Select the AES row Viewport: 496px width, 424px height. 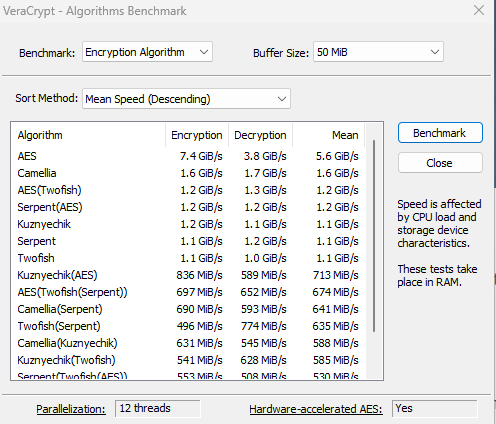(188, 156)
